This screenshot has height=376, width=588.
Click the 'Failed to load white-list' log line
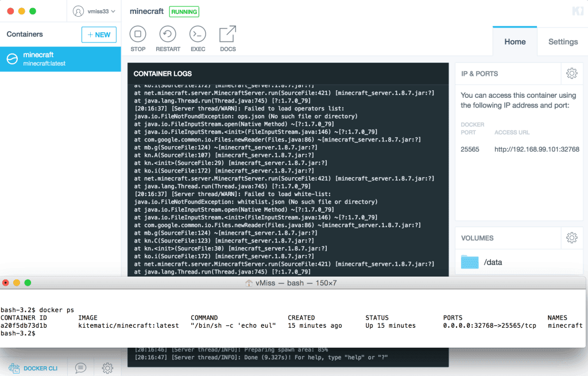click(x=233, y=194)
